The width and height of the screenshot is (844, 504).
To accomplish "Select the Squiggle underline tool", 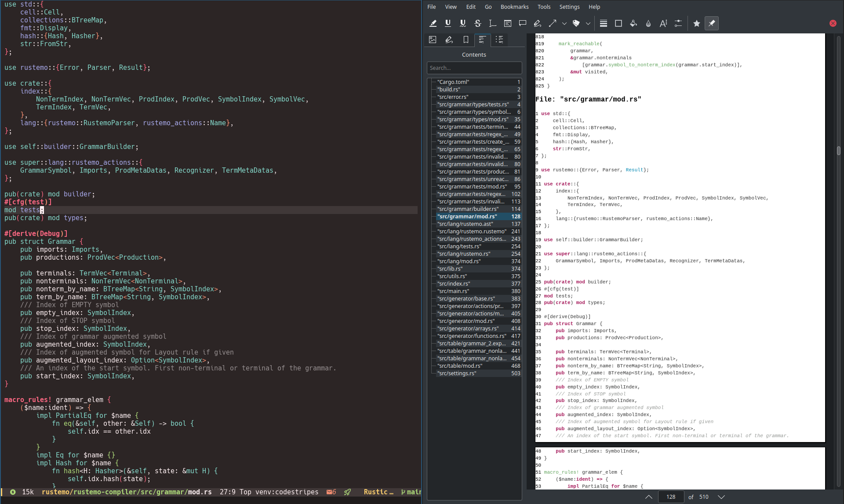I will point(463,23).
